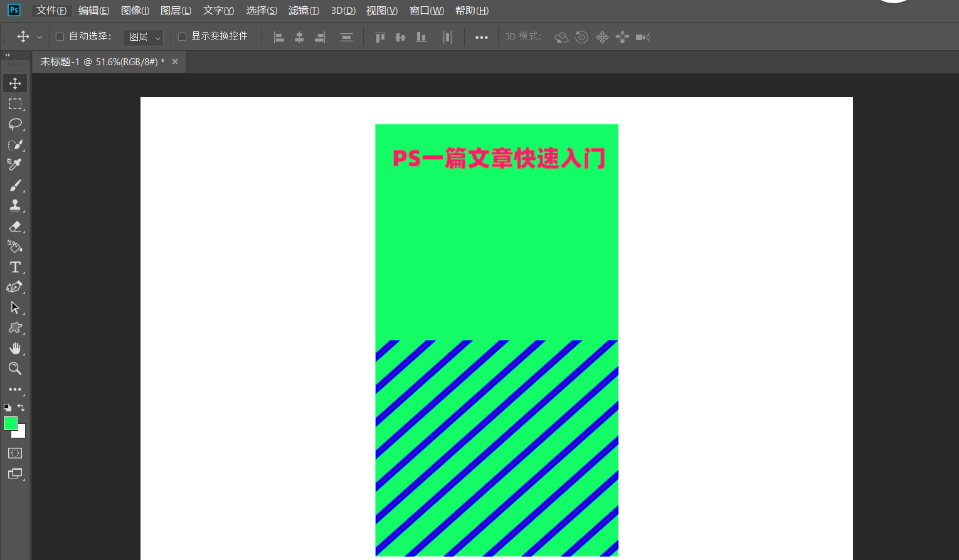Activate the Brush tool
The image size is (959, 560).
click(15, 186)
